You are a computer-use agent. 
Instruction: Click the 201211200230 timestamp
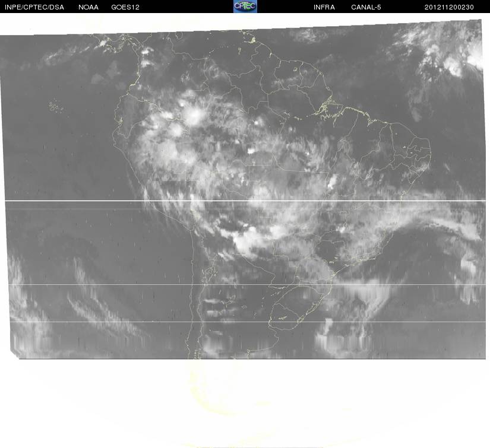click(x=449, y=7)
